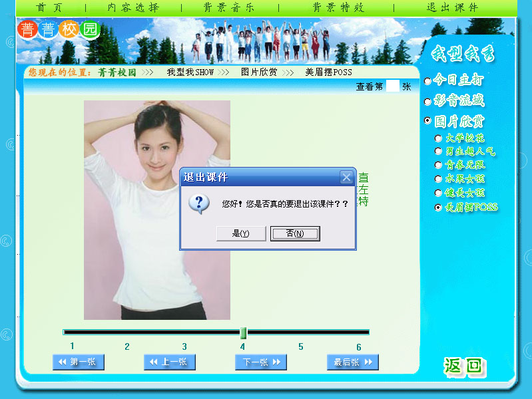Select the 美眉摆POSS radio option

438,207
